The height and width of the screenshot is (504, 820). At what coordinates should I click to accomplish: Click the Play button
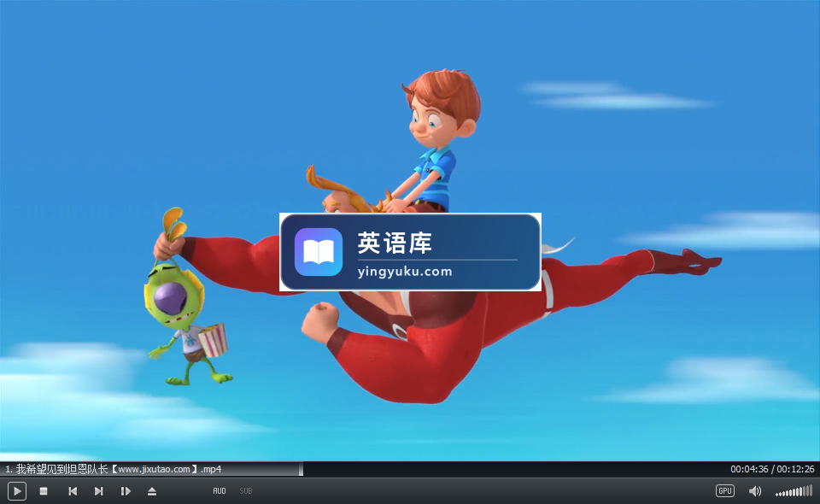17,491
